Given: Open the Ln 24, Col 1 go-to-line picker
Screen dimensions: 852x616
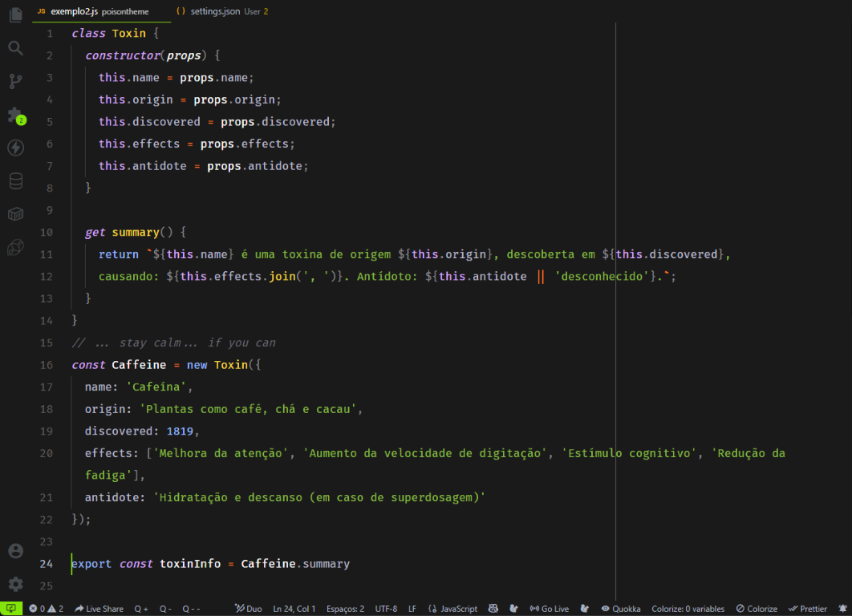Looking at the screenshot, I should [x=294, y=609].
